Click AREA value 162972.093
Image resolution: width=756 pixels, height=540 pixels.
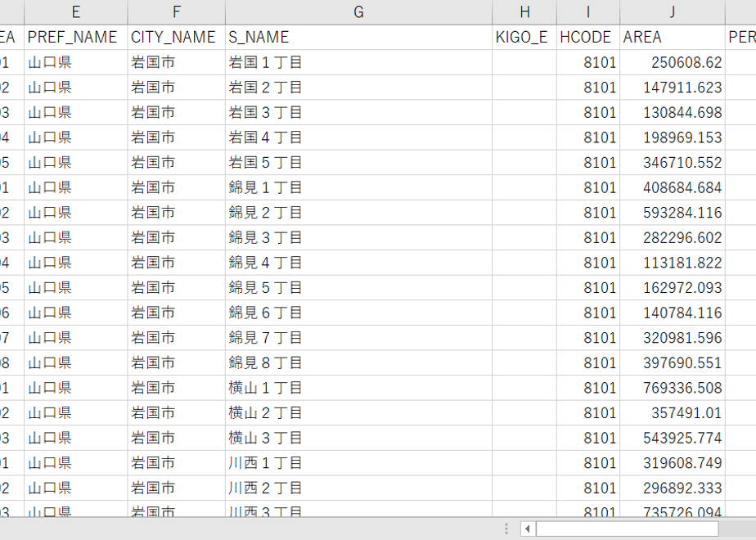click(673, 288)
